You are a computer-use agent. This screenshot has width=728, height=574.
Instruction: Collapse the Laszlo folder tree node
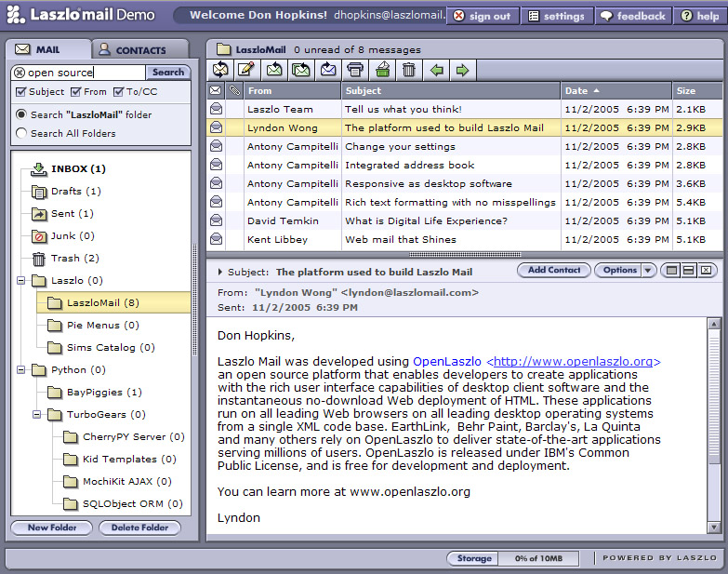click(20, 281)
